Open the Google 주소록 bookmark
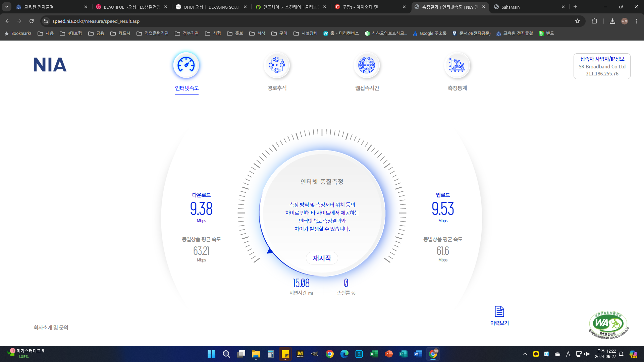The width and height of the screenshot is (644, 362). click(x=429, y=33)
